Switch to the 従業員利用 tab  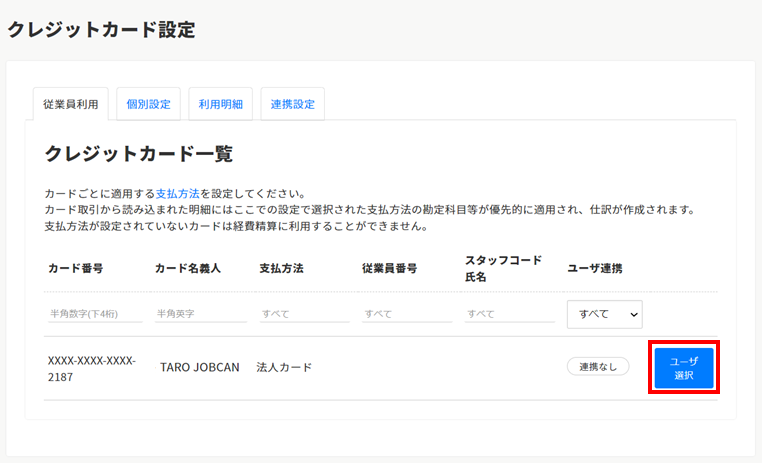tap(69, 104)
